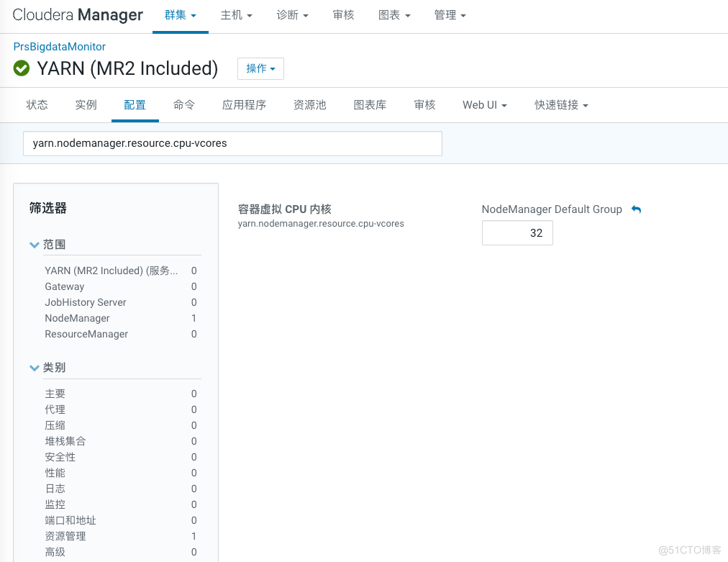This screenshot has height=562, width=728.
Task: Open the 主机 menu
Action: [236, 14]
